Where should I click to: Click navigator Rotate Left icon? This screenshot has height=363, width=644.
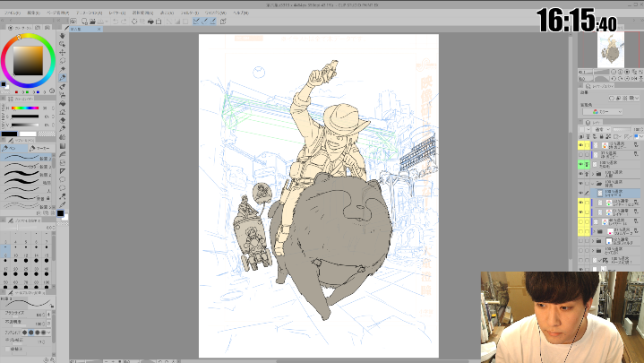[x=614, y=78]
